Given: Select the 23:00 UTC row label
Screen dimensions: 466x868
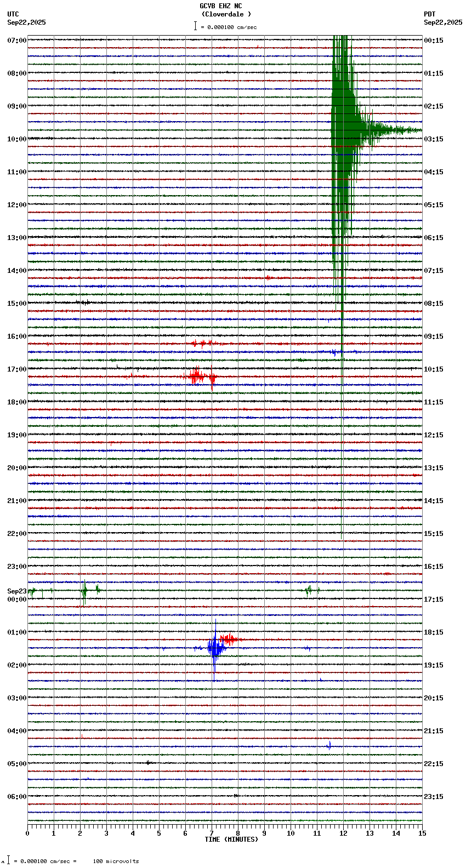Looking at the screenshot, I should [x=17, y=567].
